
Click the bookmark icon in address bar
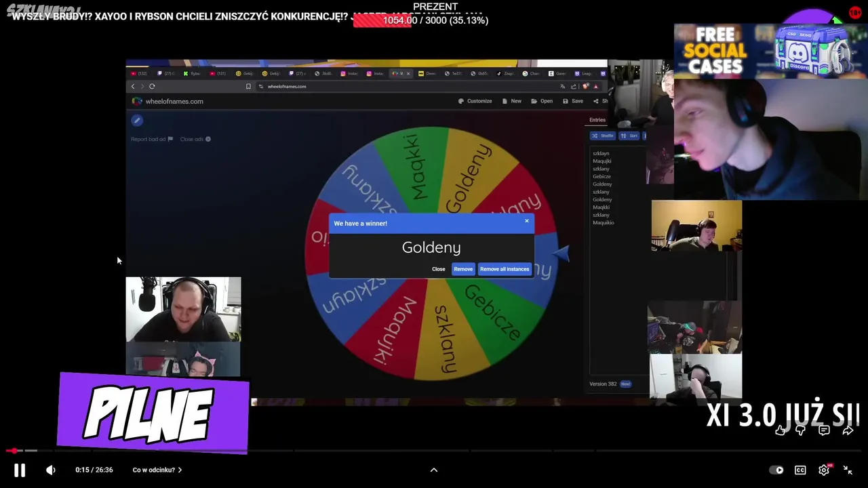click(x=248, y=86)
